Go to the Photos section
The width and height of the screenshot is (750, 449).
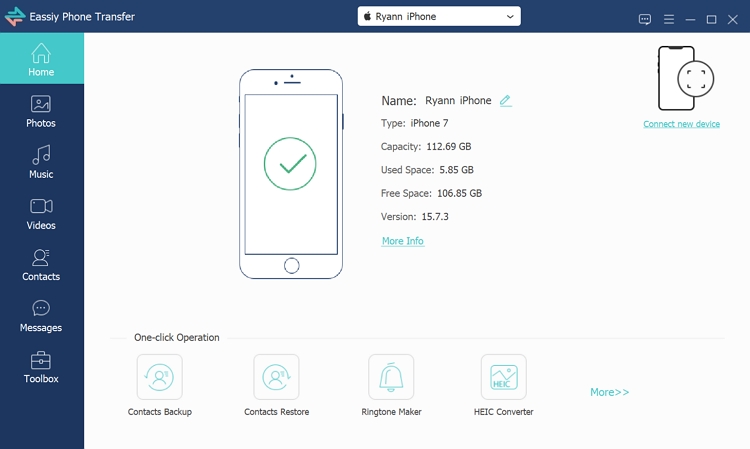[41, 111]
